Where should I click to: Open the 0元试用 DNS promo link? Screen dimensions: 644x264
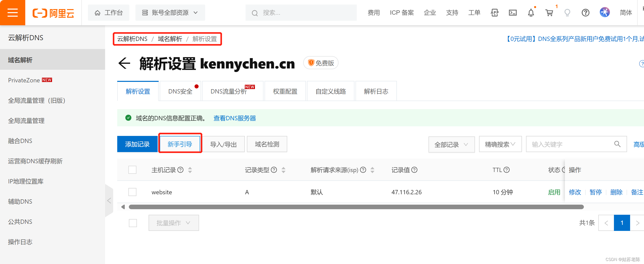(x=574, y=39)
